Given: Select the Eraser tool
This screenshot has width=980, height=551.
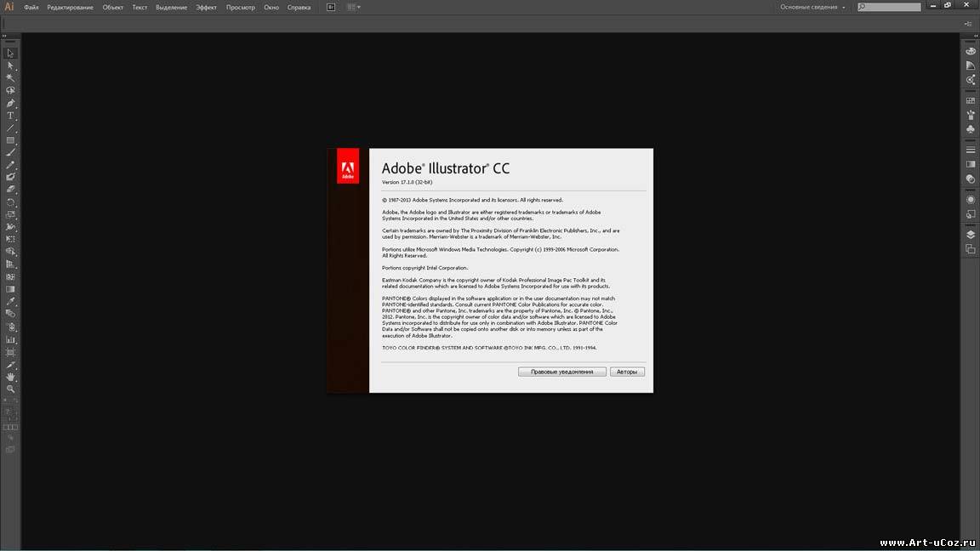Looking at the screenshot, I should 10,190.
